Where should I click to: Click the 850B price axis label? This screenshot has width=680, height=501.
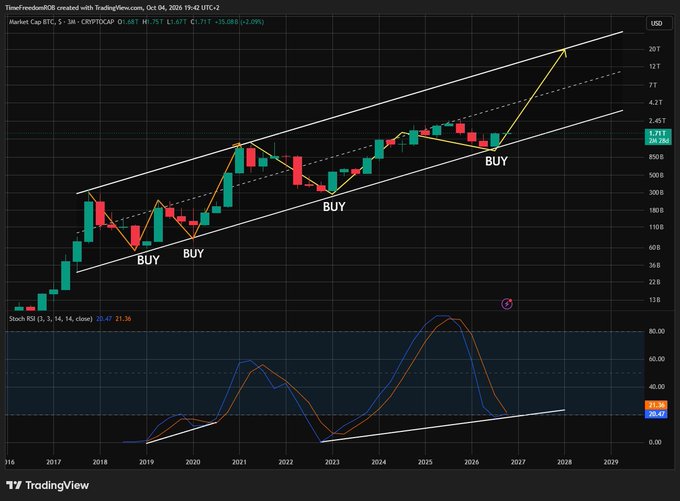[656, 157]
